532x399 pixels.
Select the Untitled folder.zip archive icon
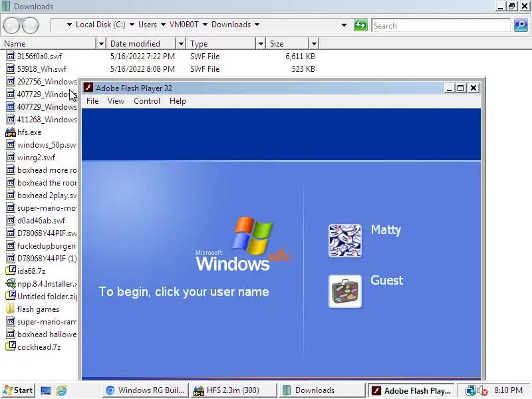click(11, 296)
